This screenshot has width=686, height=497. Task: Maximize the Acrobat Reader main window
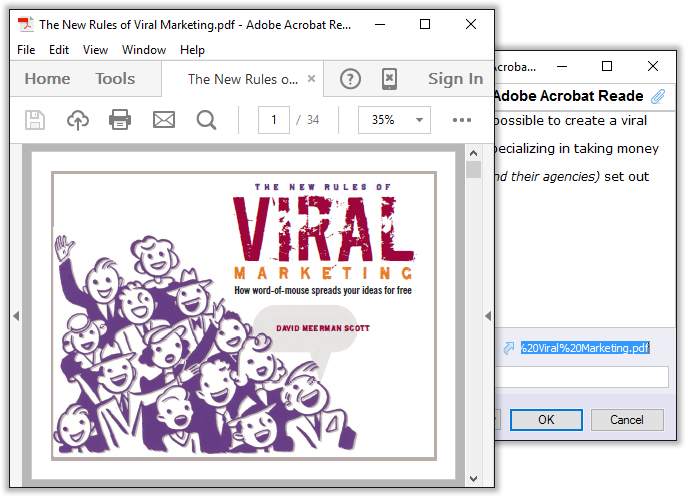click(x=424, y=24)
